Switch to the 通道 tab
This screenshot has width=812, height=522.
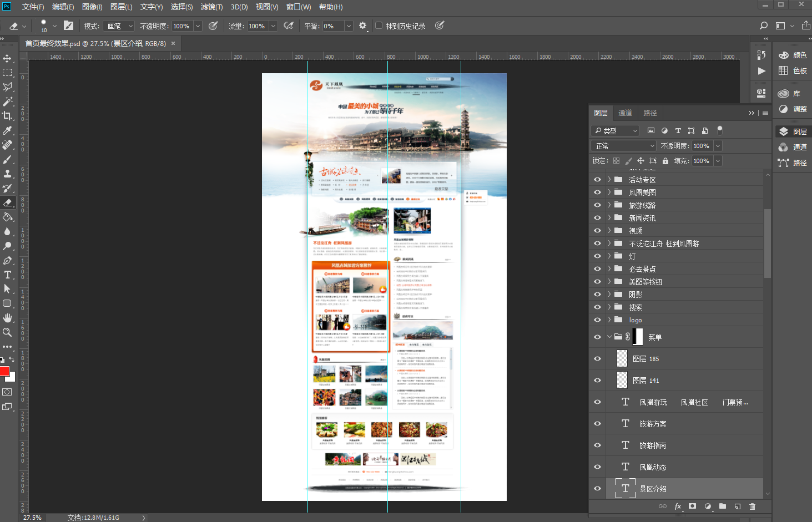(625, 113)
